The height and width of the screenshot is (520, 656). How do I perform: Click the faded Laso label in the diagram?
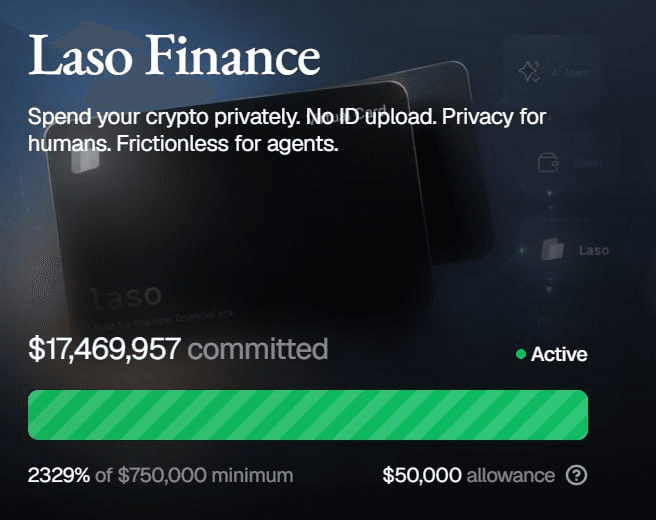(594, 250)
